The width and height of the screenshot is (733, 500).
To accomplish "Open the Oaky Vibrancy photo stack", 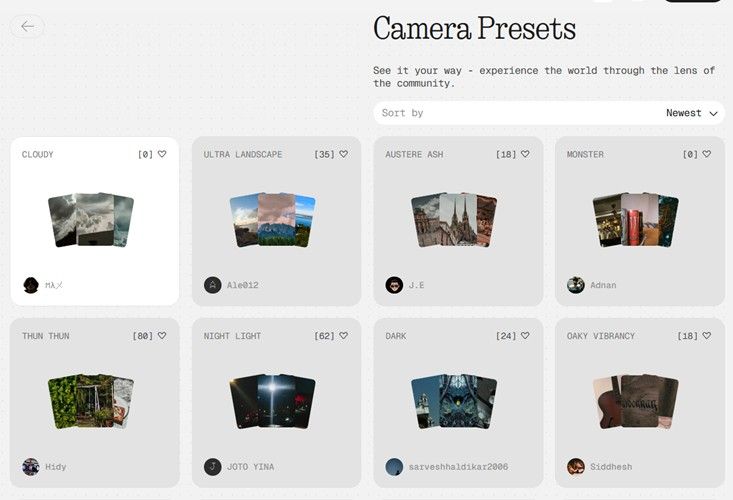I will pos(635,401).
